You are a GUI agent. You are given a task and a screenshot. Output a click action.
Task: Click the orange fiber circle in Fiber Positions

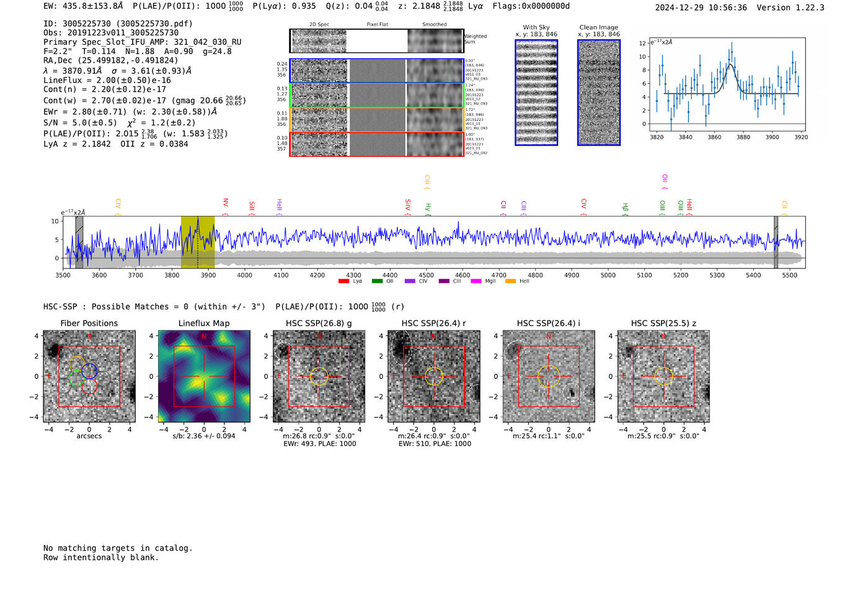[77, 364]
